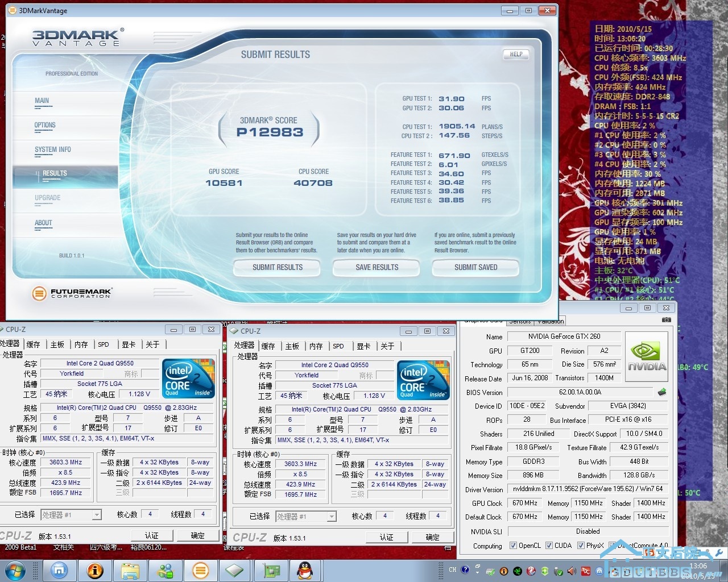The width and height of the screenshot is (728, 582).
Task: Select 处理器 tab in right CPU-Z window
Action: coord(245,346)
